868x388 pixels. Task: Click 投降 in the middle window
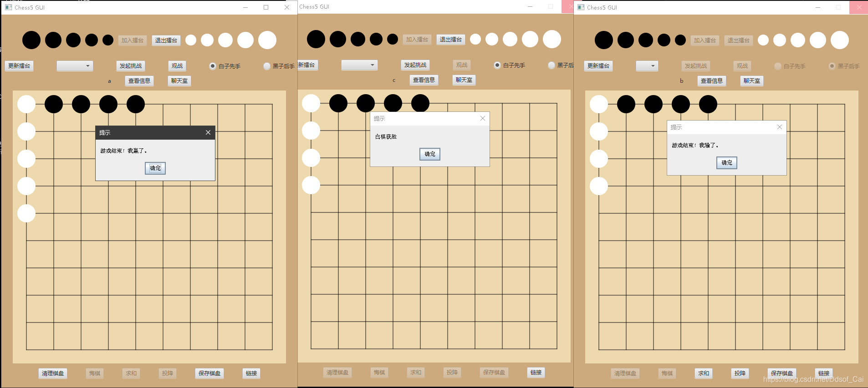pyautogui.click(x=452, y=373)
